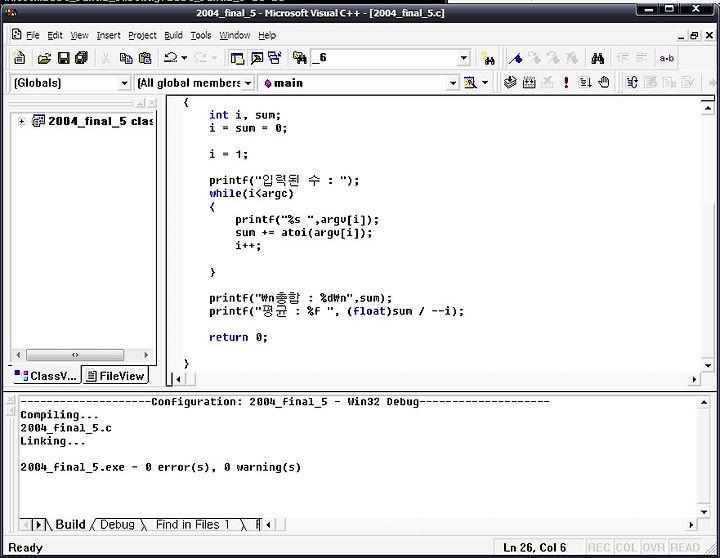Restore the inner document window button

[694, 35]
